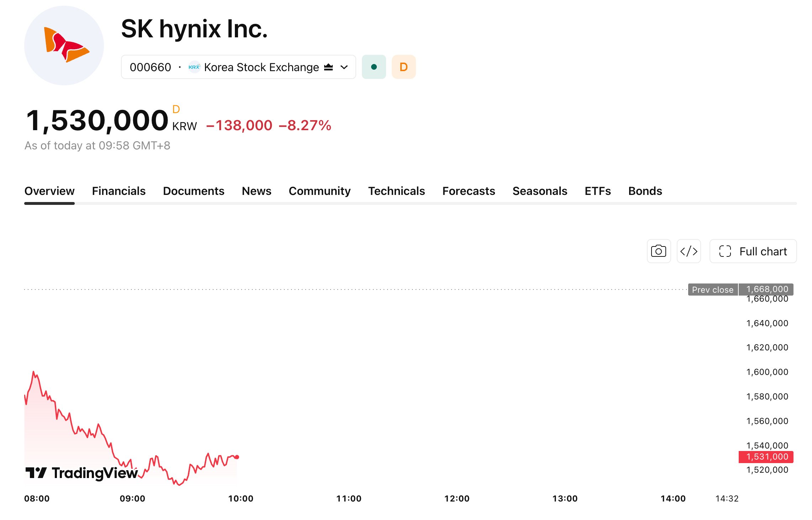Click the KRX exchange logo icon

coord(194,67)
